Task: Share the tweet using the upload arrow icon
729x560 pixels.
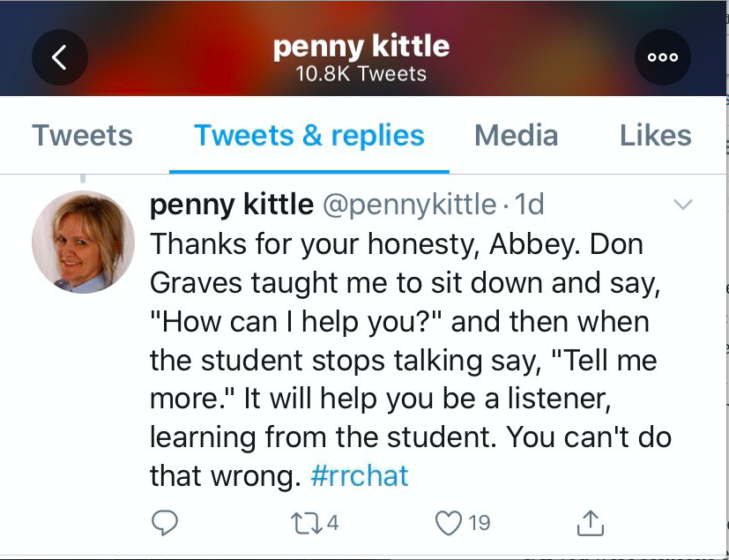Action: (x=590, y=523)
